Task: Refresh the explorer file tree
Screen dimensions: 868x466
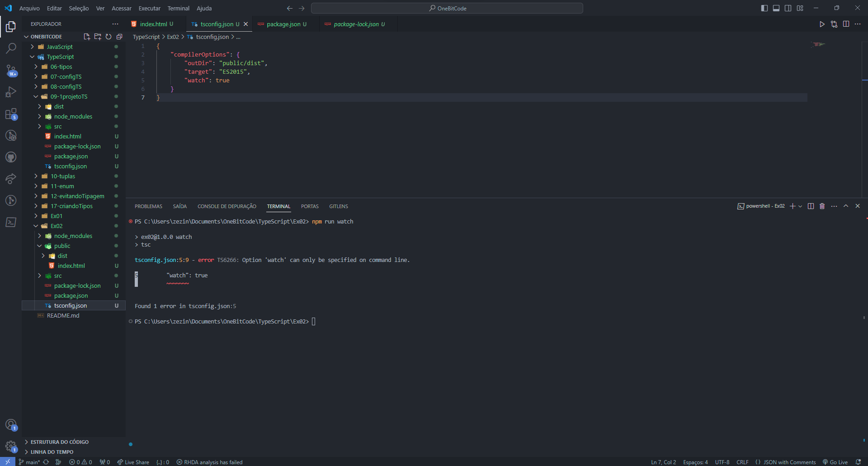Action: click(x=108, y=37)
